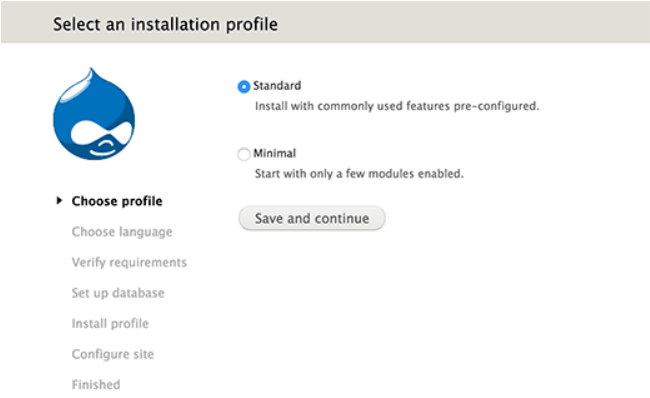Click the Drupal drop logo
Image resolution: width=650 pixels, height=398 pixels.
point(94,114)
